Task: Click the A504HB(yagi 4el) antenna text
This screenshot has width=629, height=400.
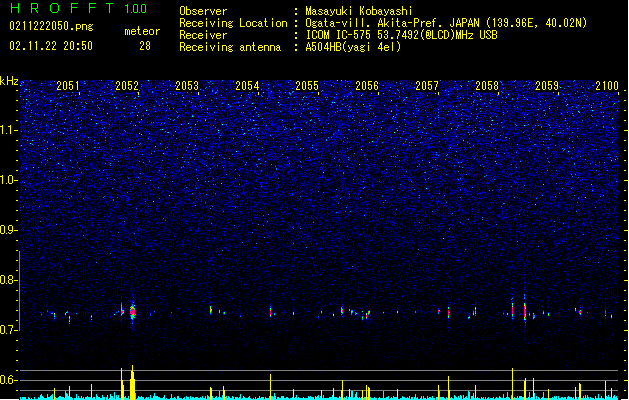Action: click(x=353, y=47)
